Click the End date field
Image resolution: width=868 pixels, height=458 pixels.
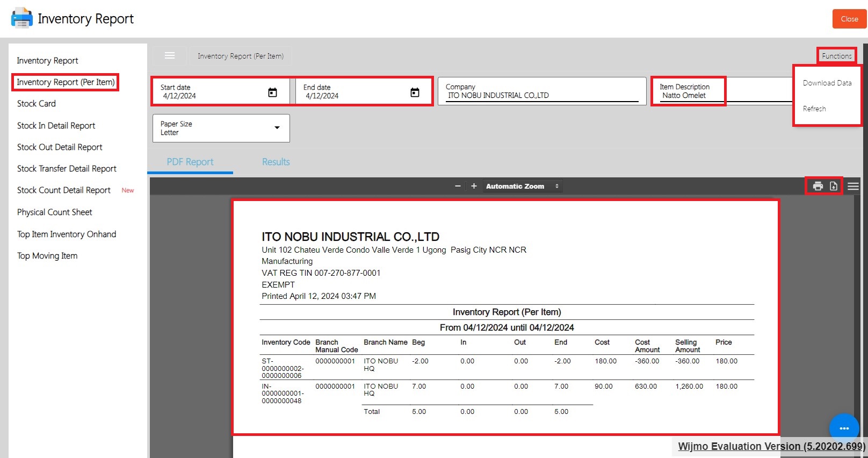click(x=364, y=91)
